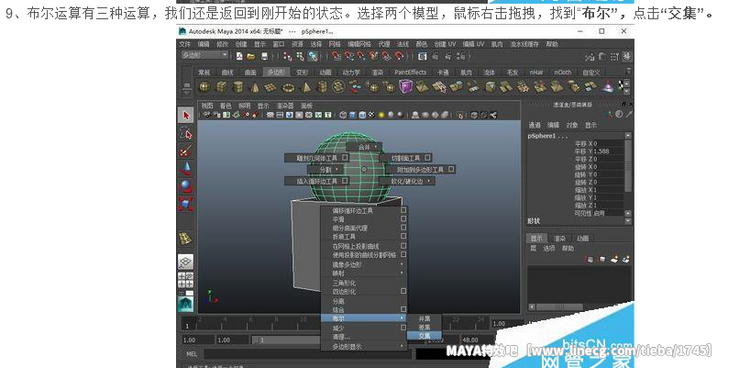This screenshot has width=750, height=368.
Task: Click the MEL command input field
Action: click(308, 354)
